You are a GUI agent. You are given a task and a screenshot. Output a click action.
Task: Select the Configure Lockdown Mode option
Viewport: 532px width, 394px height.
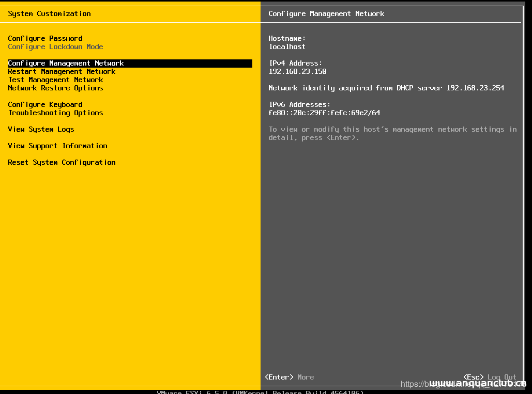(x=55, y=46)
